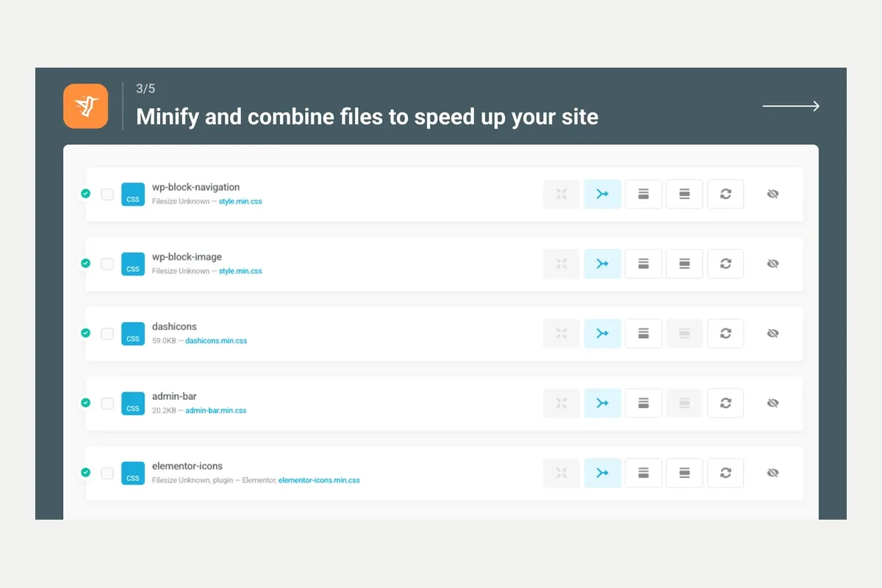Toggle the crossed-eye icon for dashicons
Viewport: 882px width, 588px height.
pos(772,334)
